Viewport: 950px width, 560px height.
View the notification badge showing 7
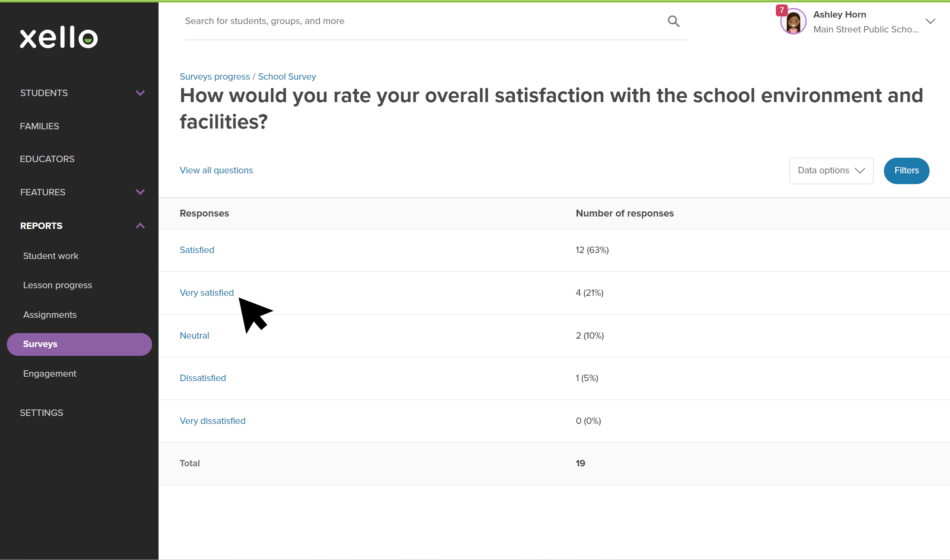click(x=781, y=10)
